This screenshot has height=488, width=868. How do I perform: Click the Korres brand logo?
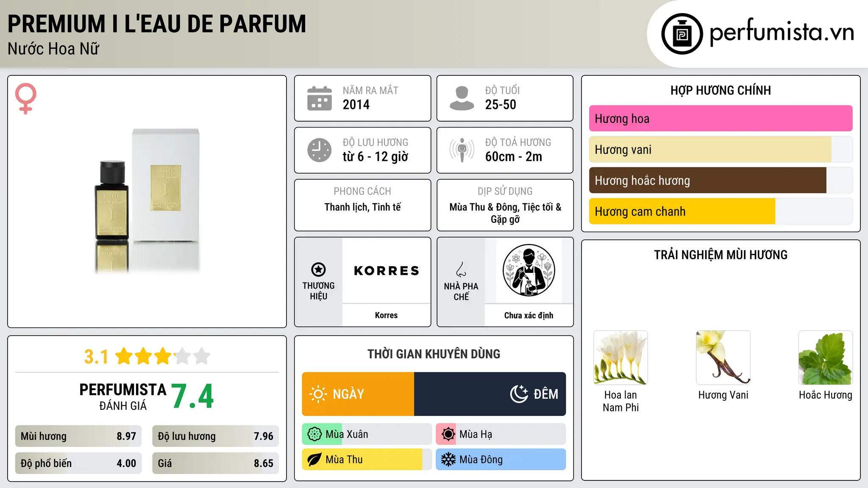click(387, 271)
